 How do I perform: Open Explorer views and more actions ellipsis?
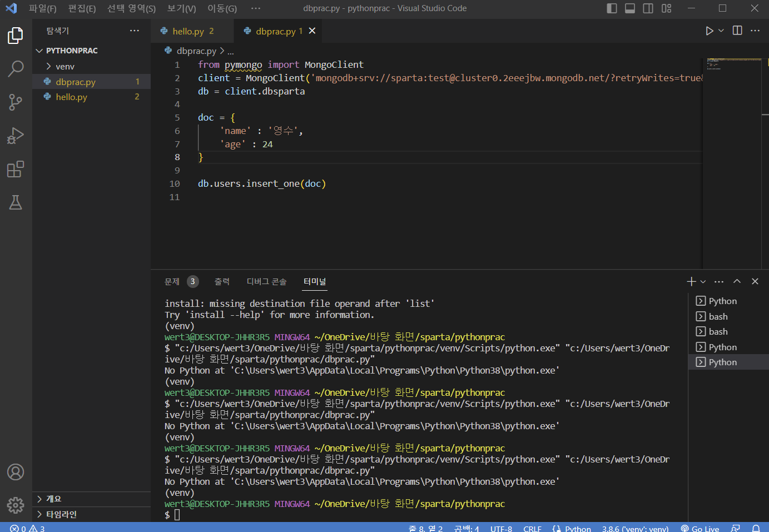[x=135, y=31]
